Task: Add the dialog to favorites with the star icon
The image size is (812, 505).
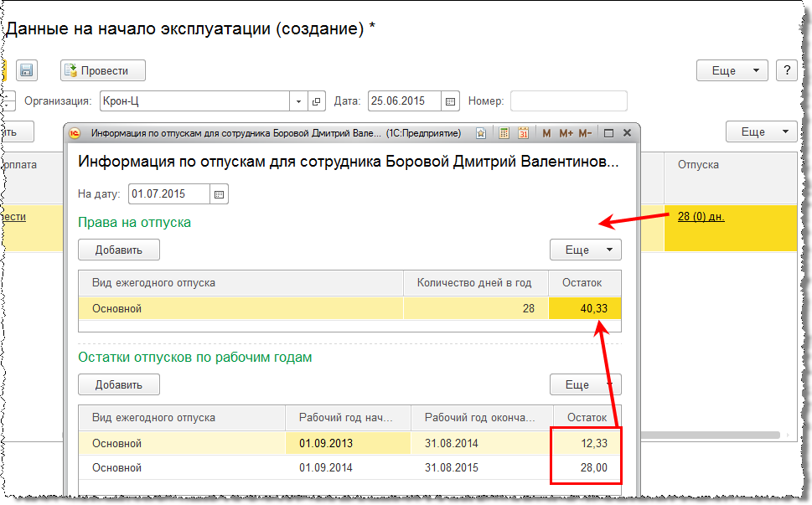Action: [481, 133]
